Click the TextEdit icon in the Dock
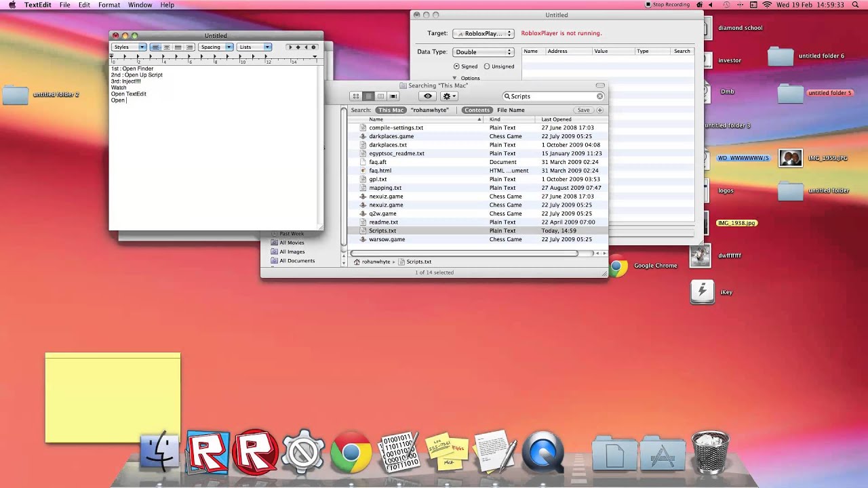The image size is (868, 488). [x=495, y=451]
